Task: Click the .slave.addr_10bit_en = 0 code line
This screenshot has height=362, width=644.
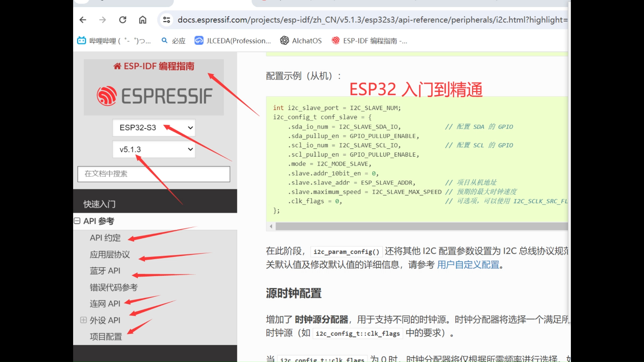Action: tap(333, 173)
